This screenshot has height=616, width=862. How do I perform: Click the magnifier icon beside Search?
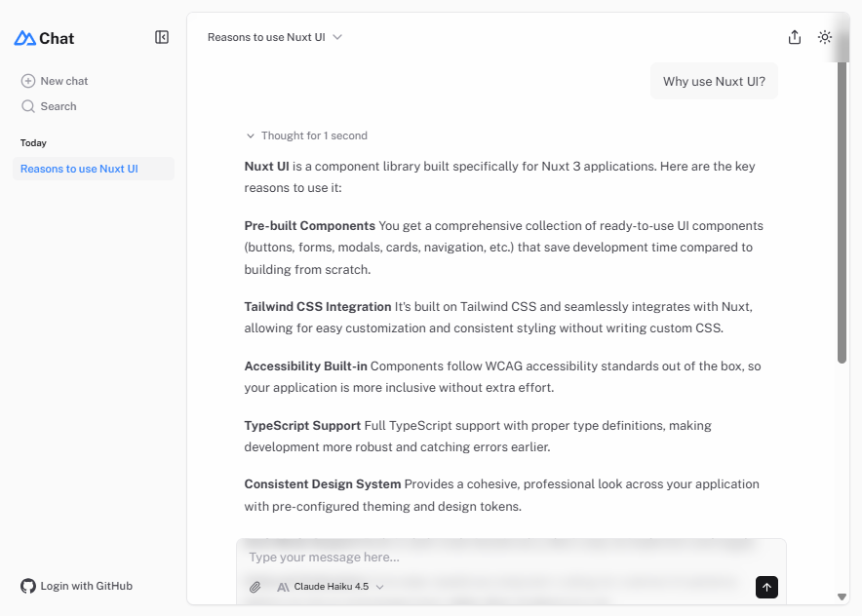(28, 106)
